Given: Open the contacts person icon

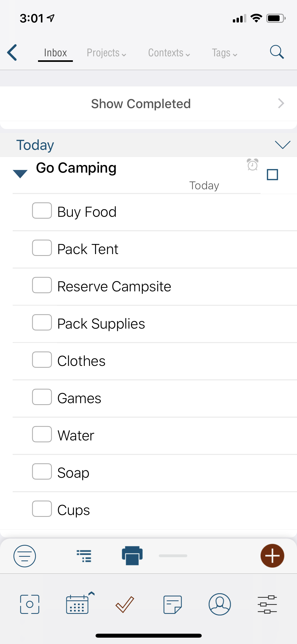Looking at the screenshot, I should click(x=220, y=604).
